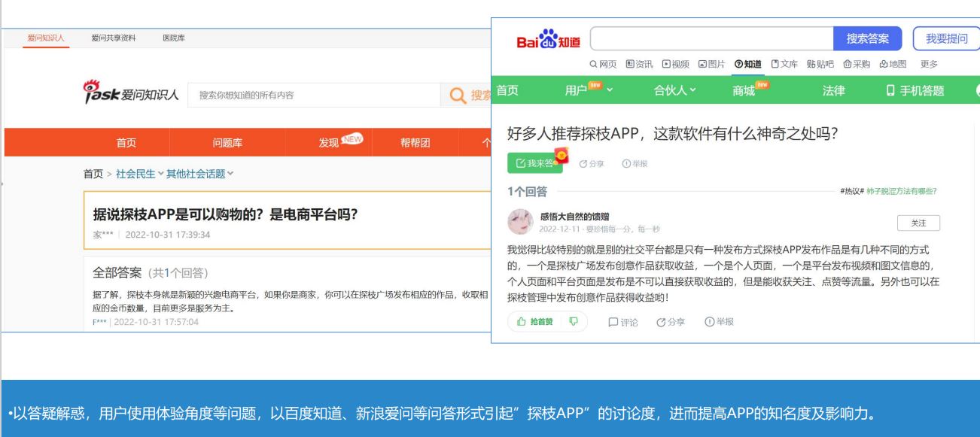The height and width of the screenshot is (437, 980).
Task: Click the blue 搜索答案 button
Action: pyautogui.click(x=867, y=39)
